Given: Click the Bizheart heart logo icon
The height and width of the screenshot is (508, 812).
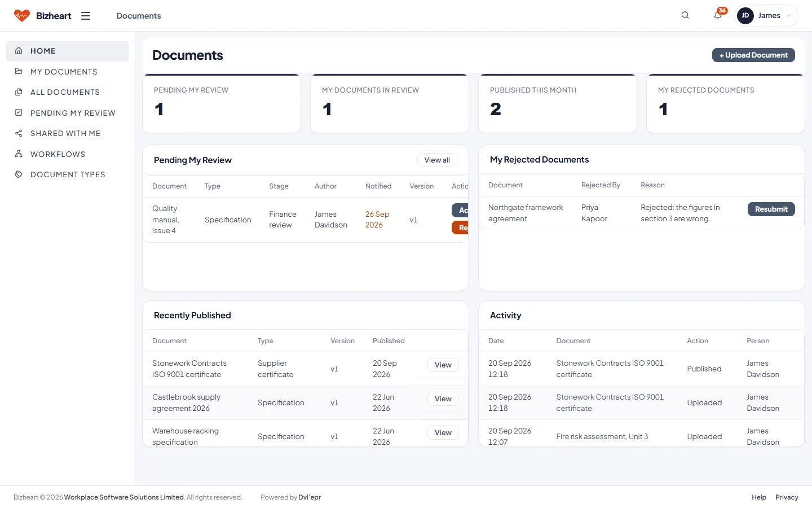Looking at the screenshot, I should click(22, 16).
